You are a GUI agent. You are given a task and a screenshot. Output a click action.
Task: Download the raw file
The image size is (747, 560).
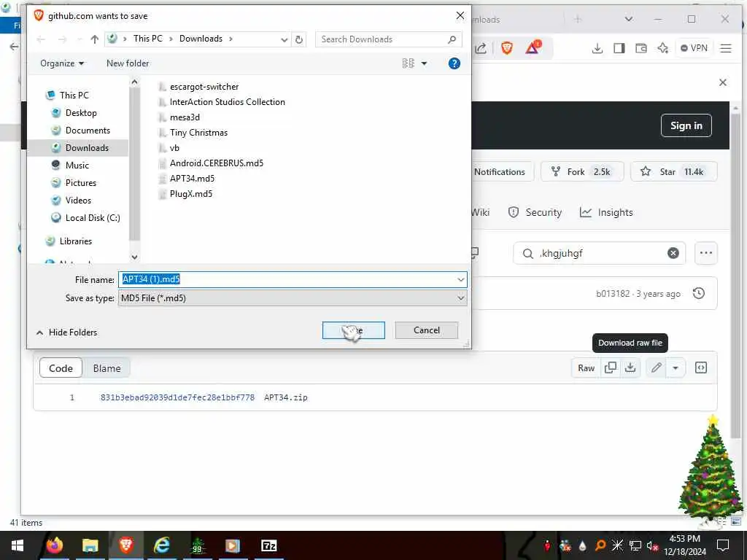click(x=630, y=367)
